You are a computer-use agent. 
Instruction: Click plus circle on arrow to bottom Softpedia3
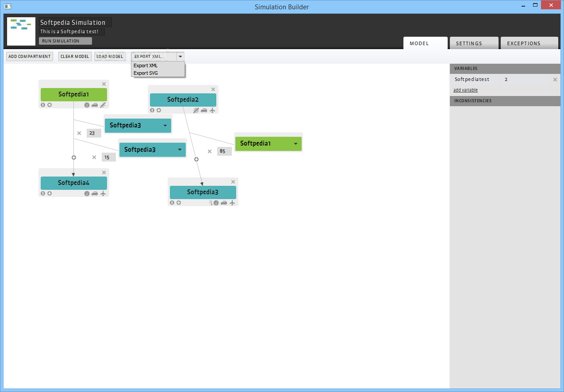pos(196,159)
